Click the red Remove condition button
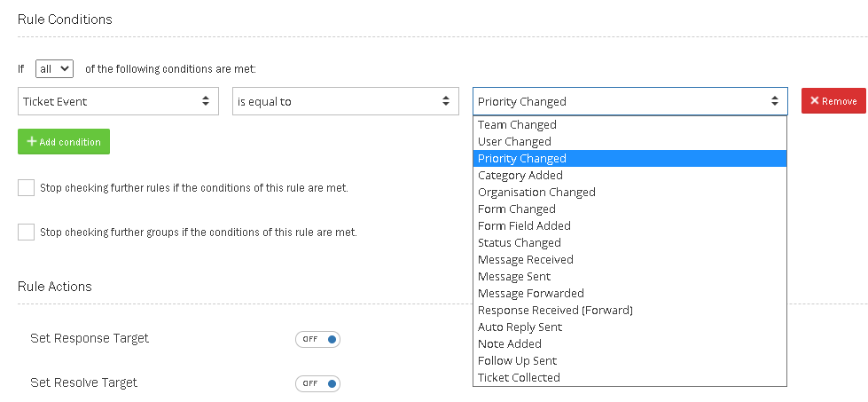The height and width of the screenshot is (402, 868). click(833, 101)
